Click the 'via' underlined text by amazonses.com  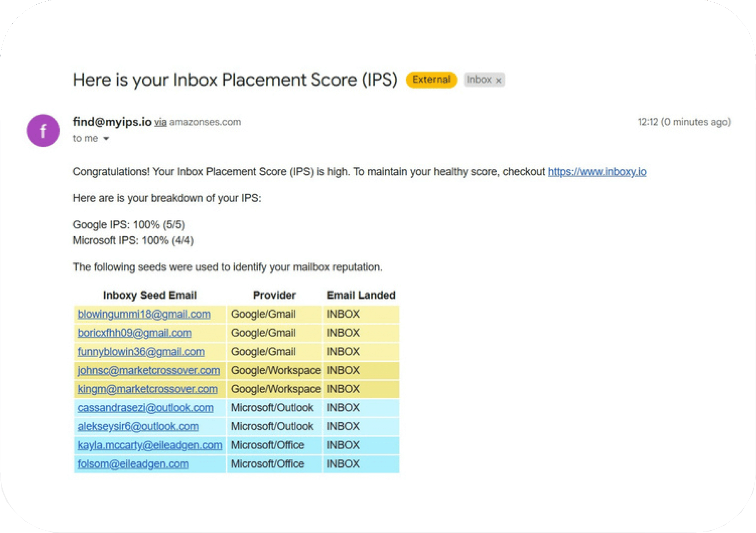pyautogui.click(x=160, y=122)
